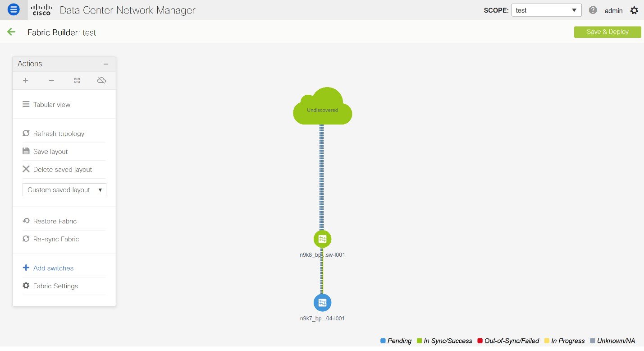
Task: Click the link between cloud and n9k8
Action: point(322,177)
